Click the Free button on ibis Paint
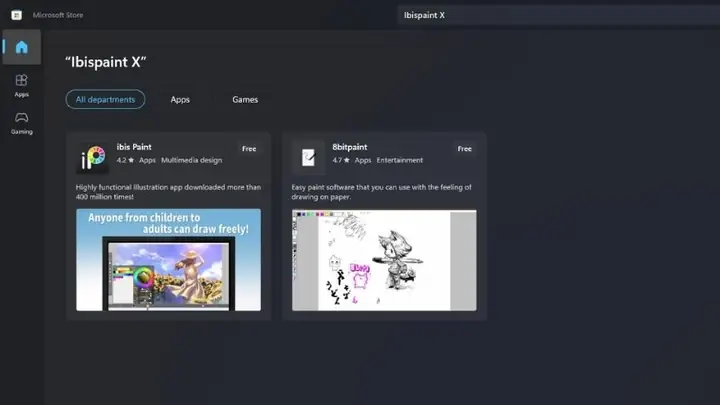720x405 pixels. (x=249, y=149)
